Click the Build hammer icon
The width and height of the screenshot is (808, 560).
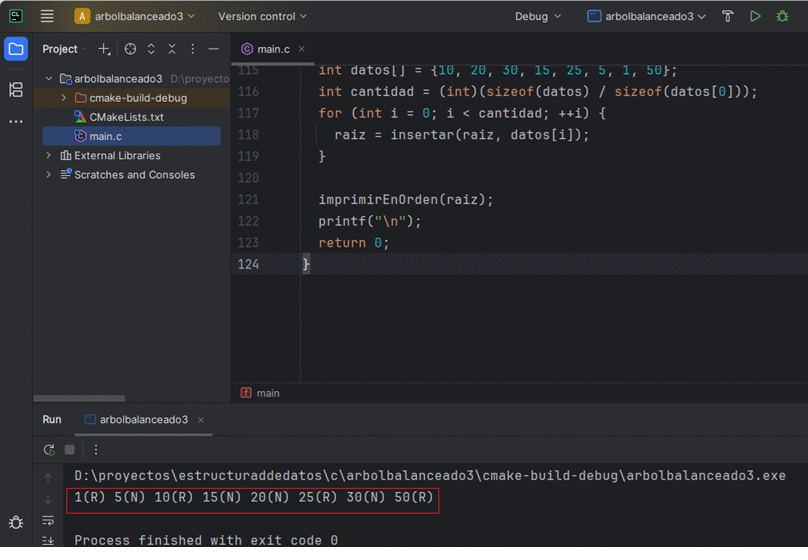[727, 16]
